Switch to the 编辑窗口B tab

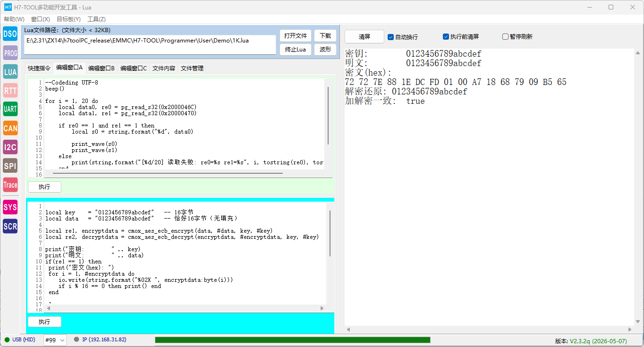102,68
